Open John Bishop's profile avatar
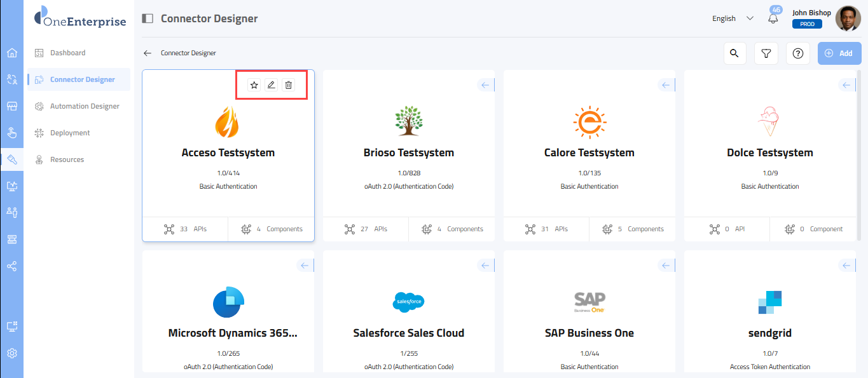Screen dimensions: 868x378 (847, 18)
